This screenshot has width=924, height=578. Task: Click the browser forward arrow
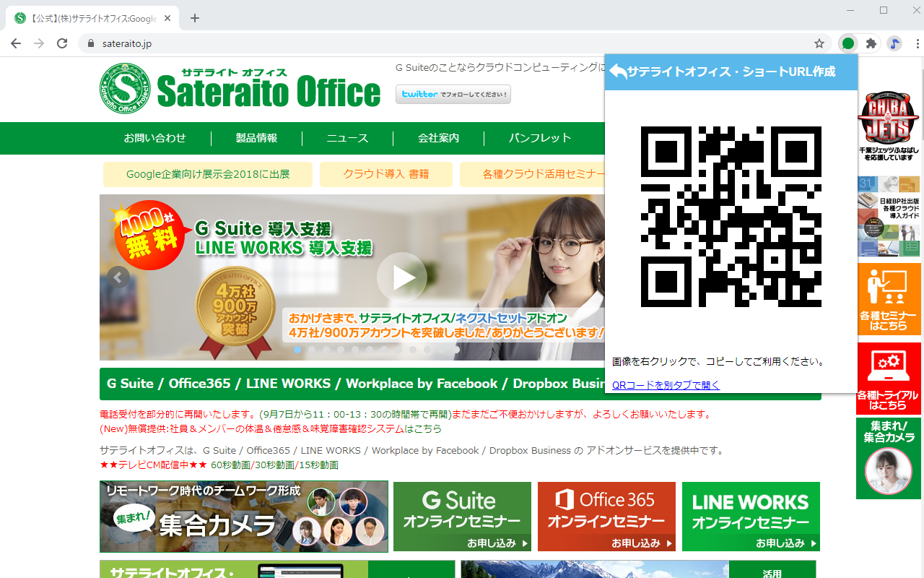[39, 43]
